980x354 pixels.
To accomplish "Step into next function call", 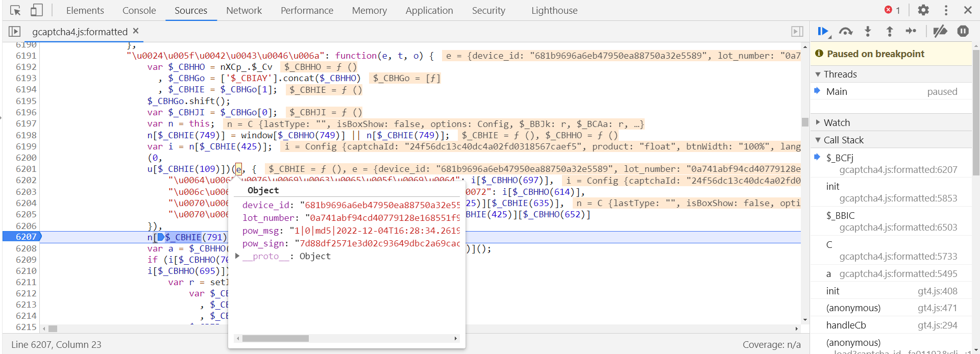I will 868,32.
